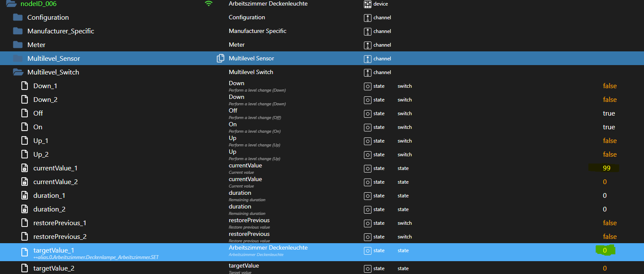Toggle the false value of restorePrevious_1
The height and width of the screenshot is (274, 644).
click(609, 223)
